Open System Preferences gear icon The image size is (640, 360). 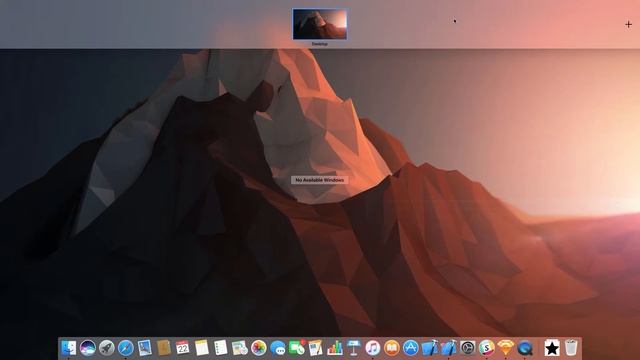[468, 348]
